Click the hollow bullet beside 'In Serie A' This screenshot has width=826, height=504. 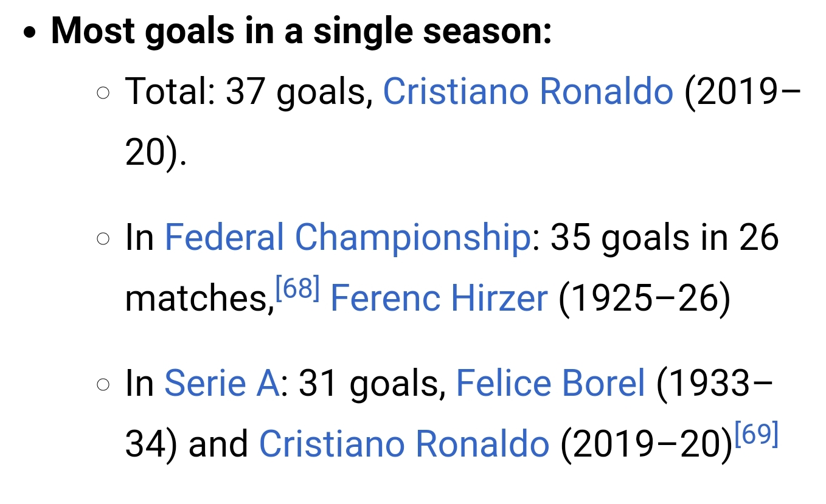[103, 385]
